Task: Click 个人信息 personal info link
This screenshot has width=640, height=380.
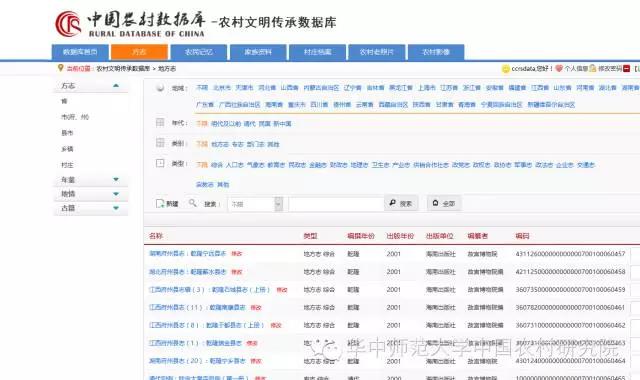Action: (x=576, y=69)
